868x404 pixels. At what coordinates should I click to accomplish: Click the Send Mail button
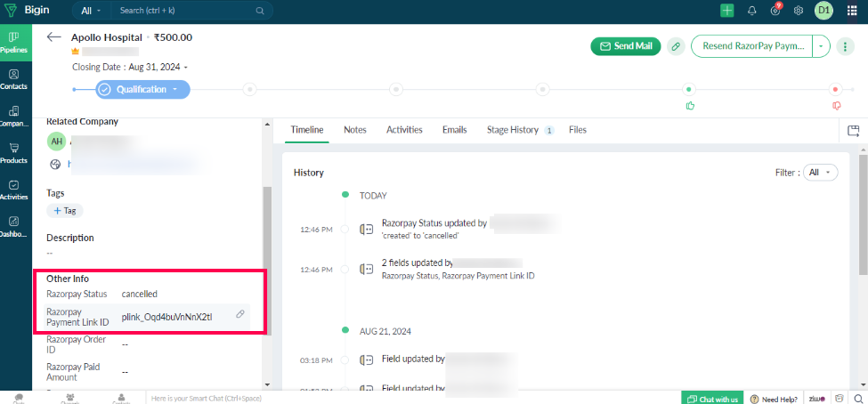[x=626, y=46]
